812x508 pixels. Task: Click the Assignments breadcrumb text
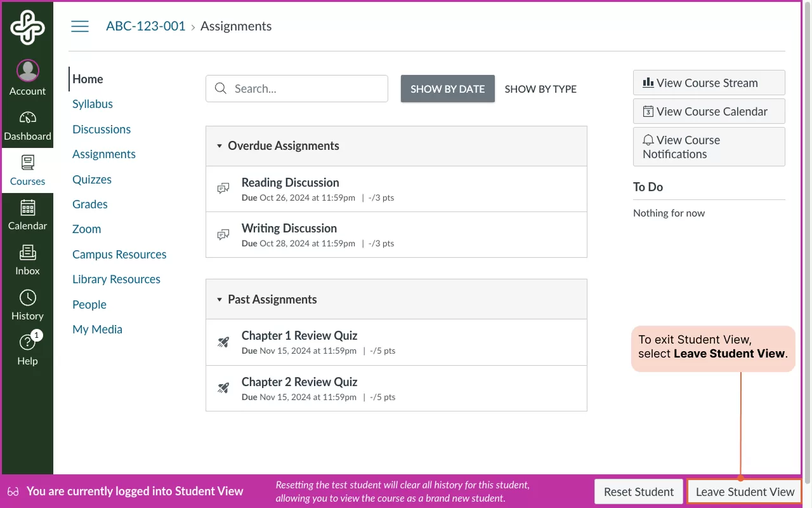pyautogui.click(x=236, y=26)
